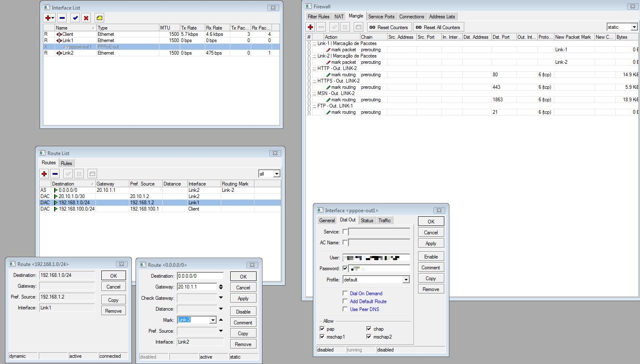Screen dimensions: 640x364
Task: Check the Add Default Route option
Action: pyautogui.click(x=345, y=301)
